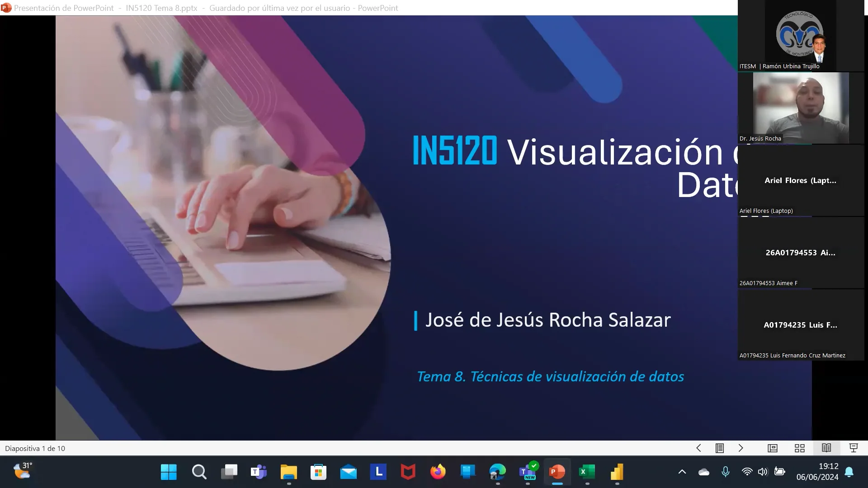Open the volume control slider

point(763,472)
